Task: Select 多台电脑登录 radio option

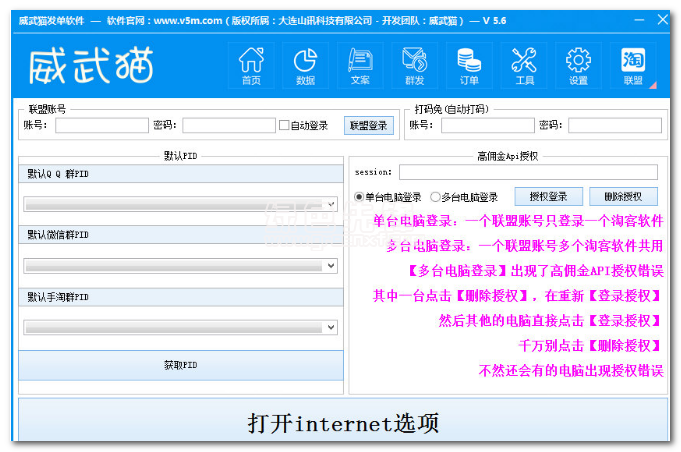Action: pyautogui.click(x=435, y=197)
